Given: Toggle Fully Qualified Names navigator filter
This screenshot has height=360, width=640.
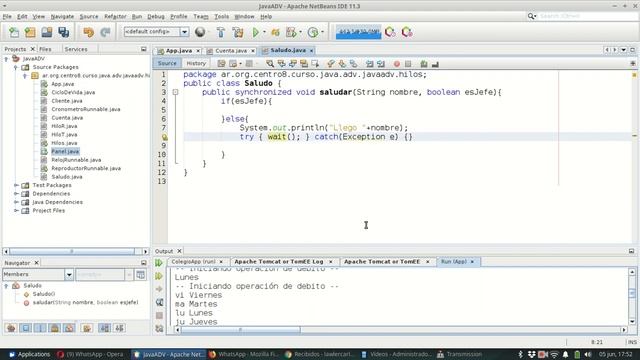Looking at the screenshot, I should [x=87, y=328].
